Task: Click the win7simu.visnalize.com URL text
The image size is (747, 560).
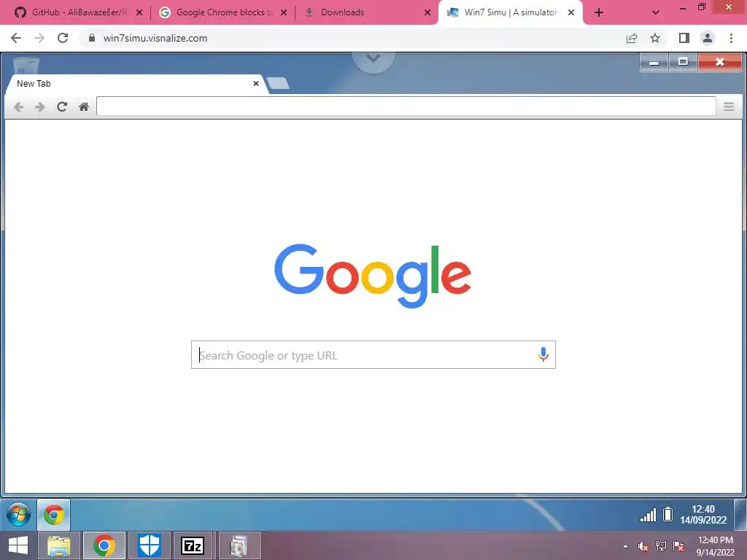Action: (x=155, y=38)
